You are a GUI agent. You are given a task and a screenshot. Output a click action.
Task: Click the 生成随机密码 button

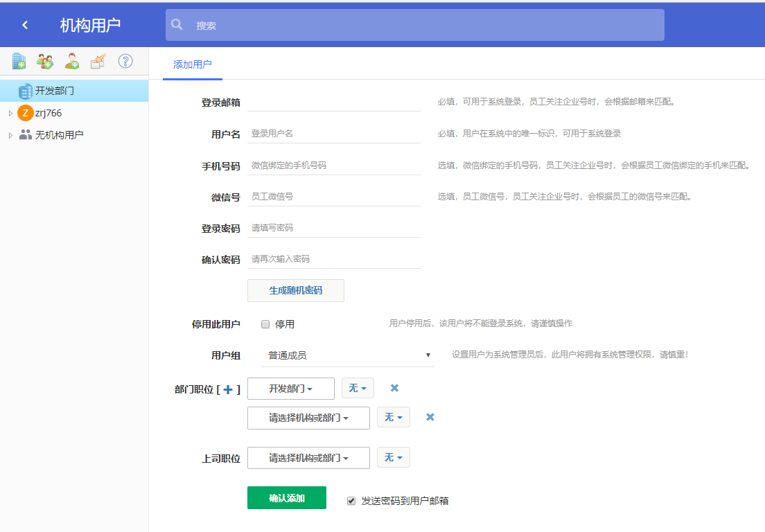pyautogui.click(x=296, y=291)
